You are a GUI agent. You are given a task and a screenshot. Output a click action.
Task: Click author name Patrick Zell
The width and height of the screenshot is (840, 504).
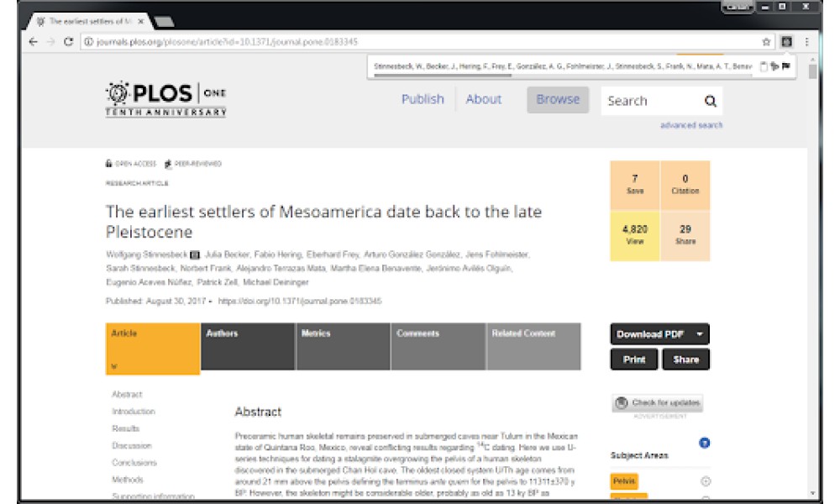(217, 282)
